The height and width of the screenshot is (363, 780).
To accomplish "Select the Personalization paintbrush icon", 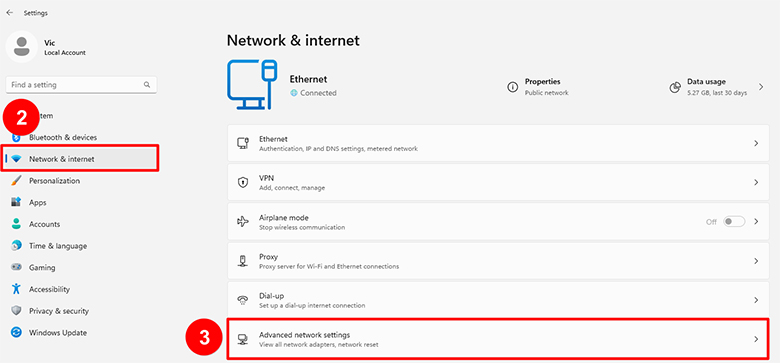I will pyautogui.click(x=16, y=181).
